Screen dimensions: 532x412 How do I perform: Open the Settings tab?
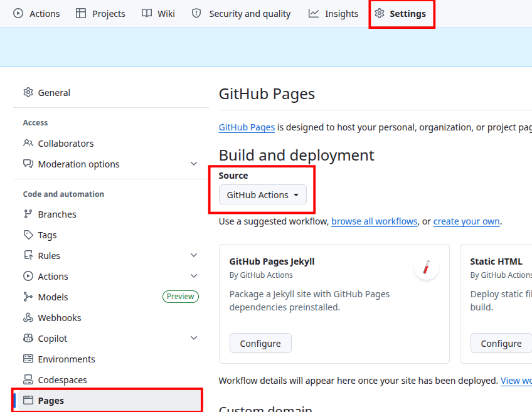point(401,14)
